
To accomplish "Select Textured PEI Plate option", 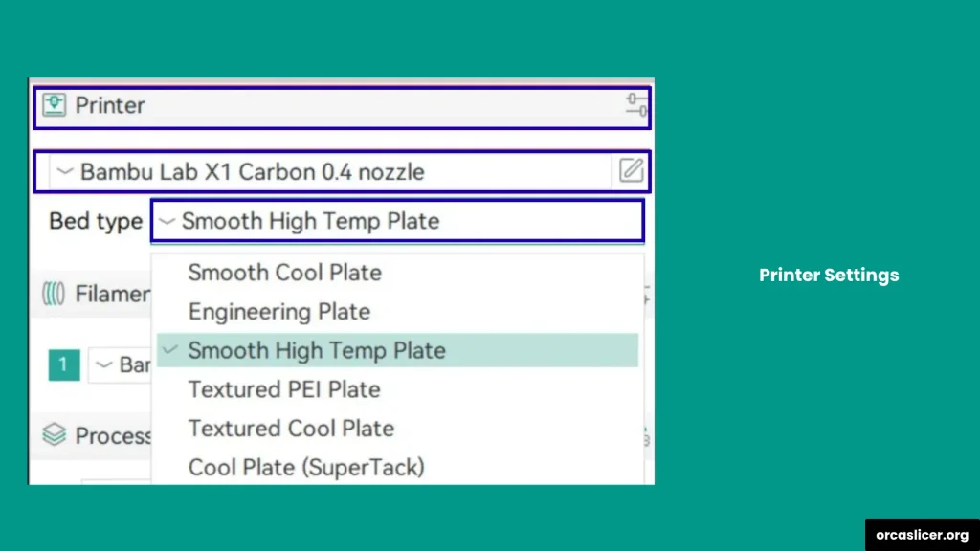I will click(284, 389).
